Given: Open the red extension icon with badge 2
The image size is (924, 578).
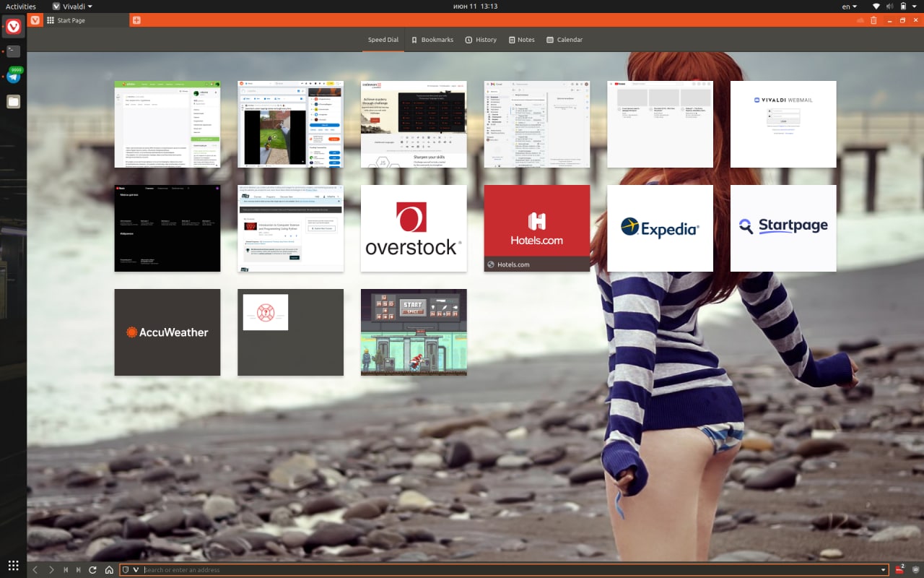Looking at the screenshot, I should click(x=900, y=569).
